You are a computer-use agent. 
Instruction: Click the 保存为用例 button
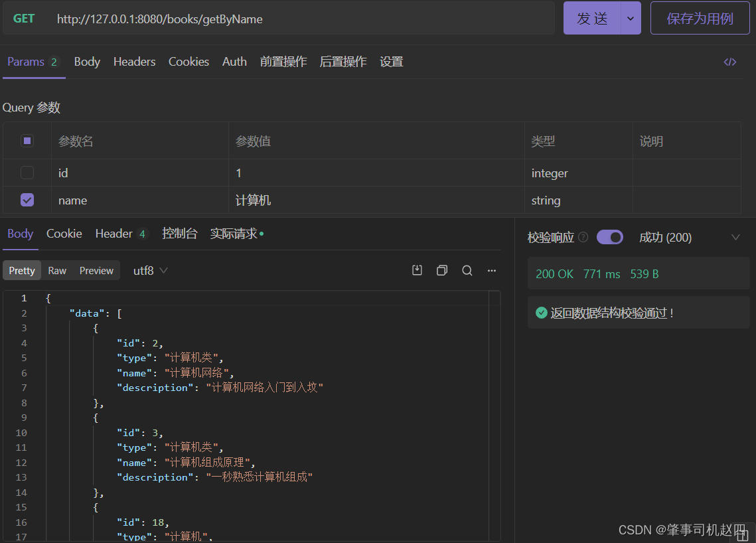[x=700, y=19]
